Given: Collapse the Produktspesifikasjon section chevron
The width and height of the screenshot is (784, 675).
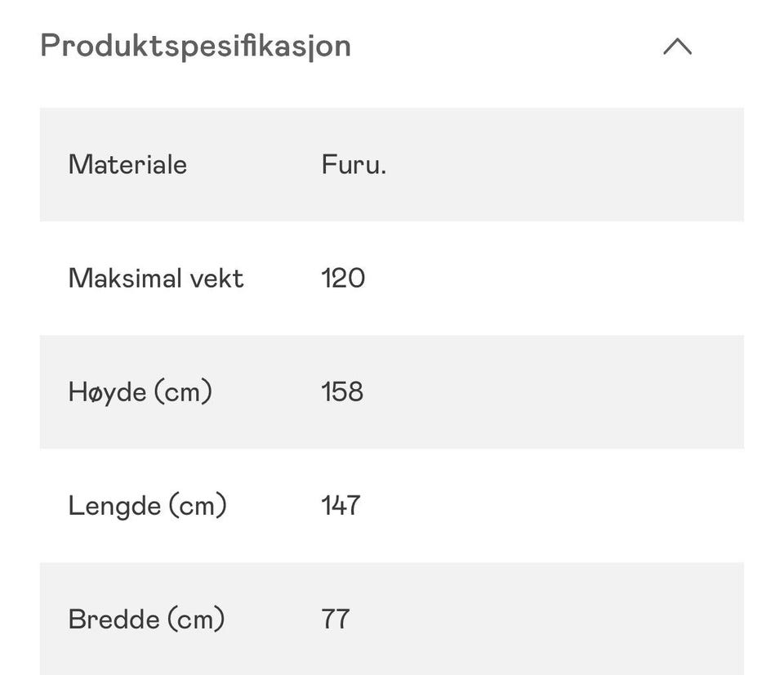Looking at the screenshot, I should coord(678,47).
